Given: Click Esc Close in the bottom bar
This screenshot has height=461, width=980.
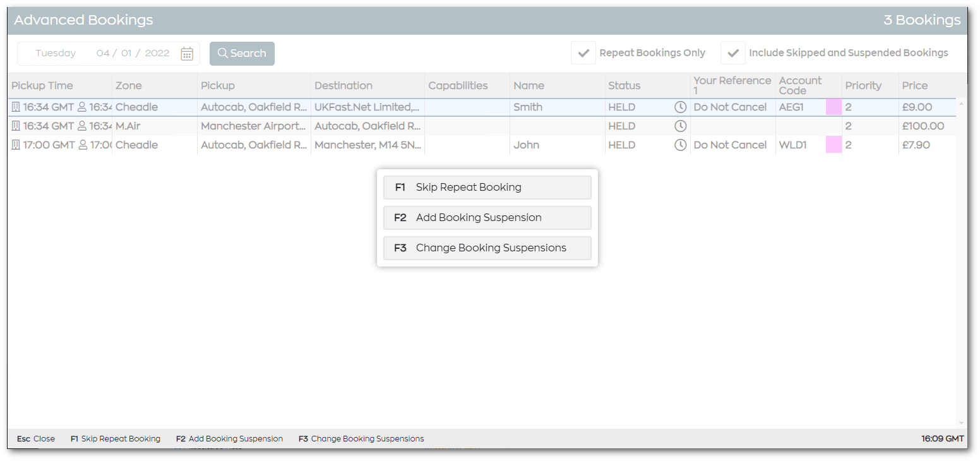Looking at the screenshot, I should (35, 438).
